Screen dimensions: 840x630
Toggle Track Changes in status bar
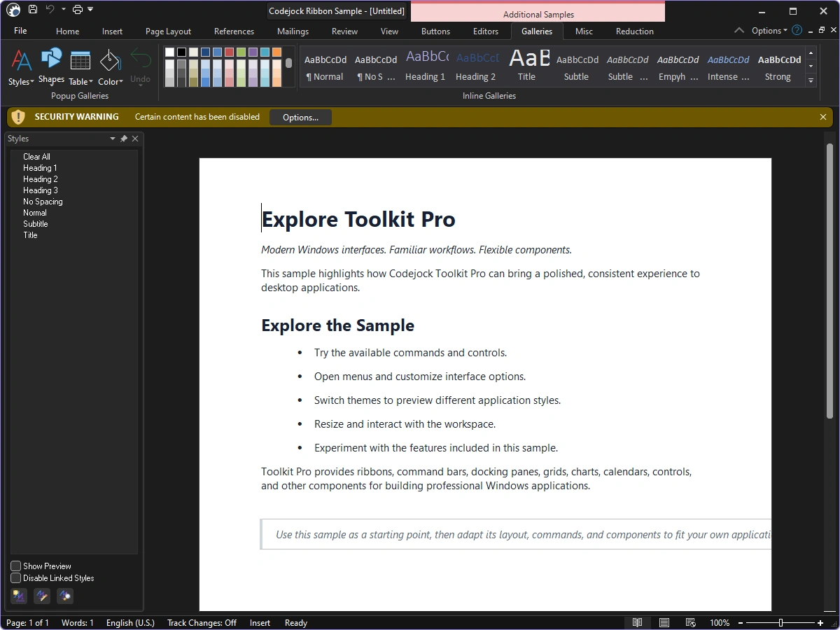[202, 622]
